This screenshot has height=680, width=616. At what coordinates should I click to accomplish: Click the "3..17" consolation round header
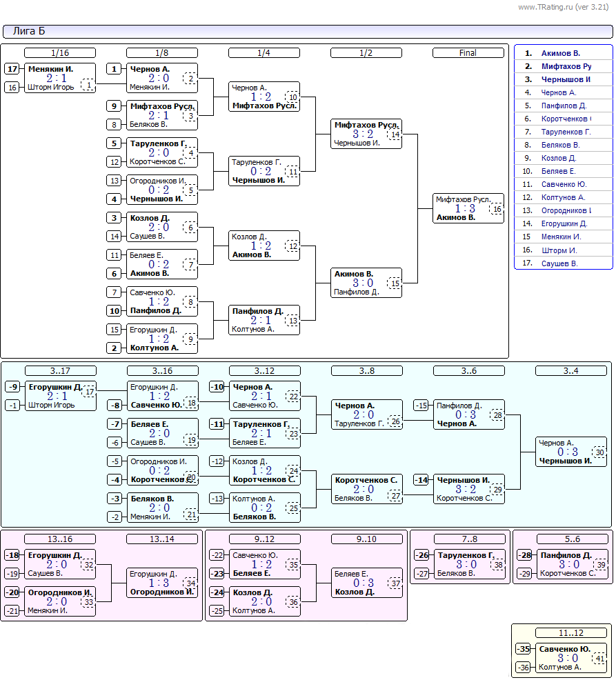coord(60,371)
